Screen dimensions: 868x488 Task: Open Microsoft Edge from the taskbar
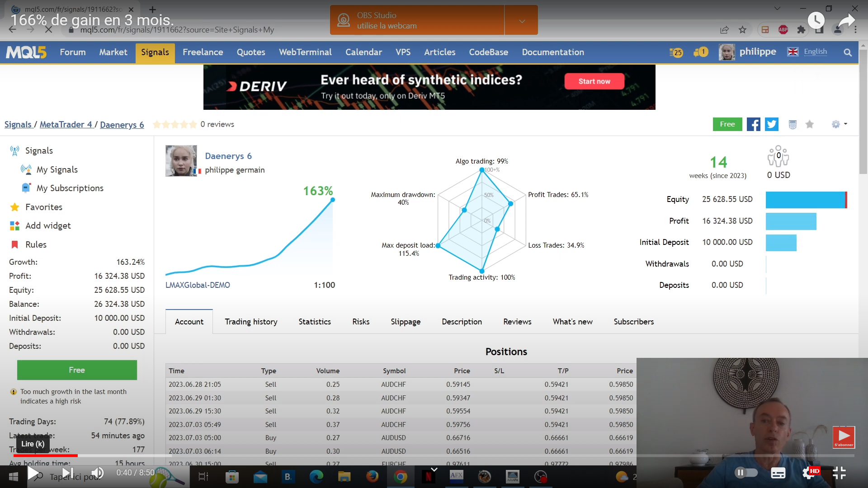tap(316, 476)
